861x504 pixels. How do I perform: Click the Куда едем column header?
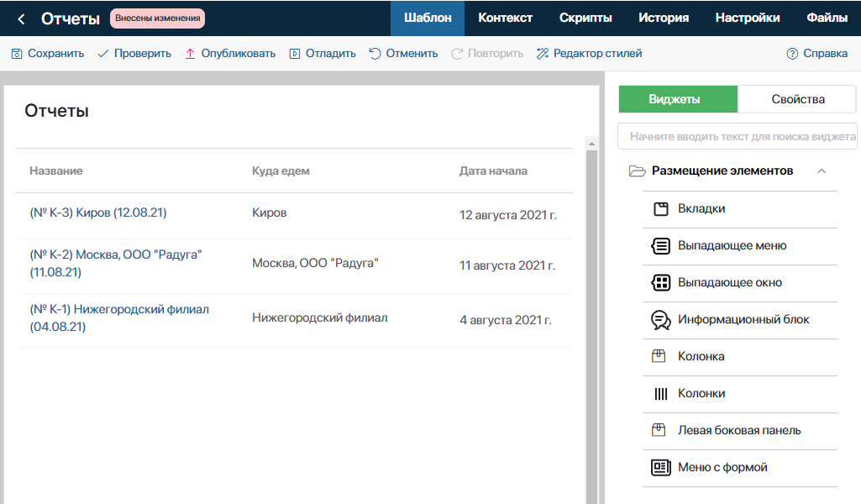pos(281,171)
